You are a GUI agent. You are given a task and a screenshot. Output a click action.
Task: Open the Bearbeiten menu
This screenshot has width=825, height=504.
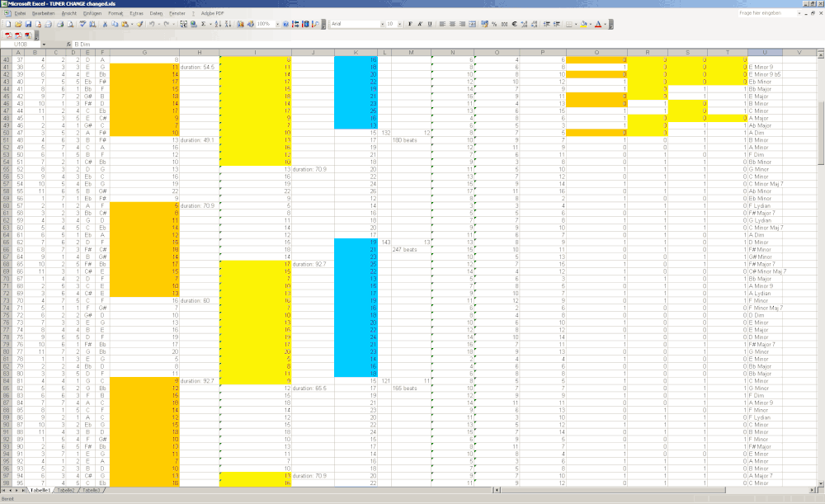coord(43,13)
